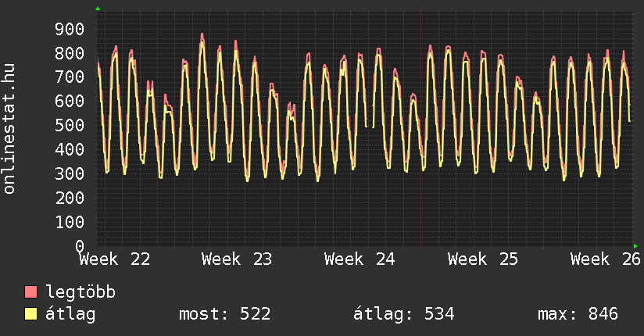Select the Week 22 axis label
The width and height of the screenshot is (644, 336).
115,259
